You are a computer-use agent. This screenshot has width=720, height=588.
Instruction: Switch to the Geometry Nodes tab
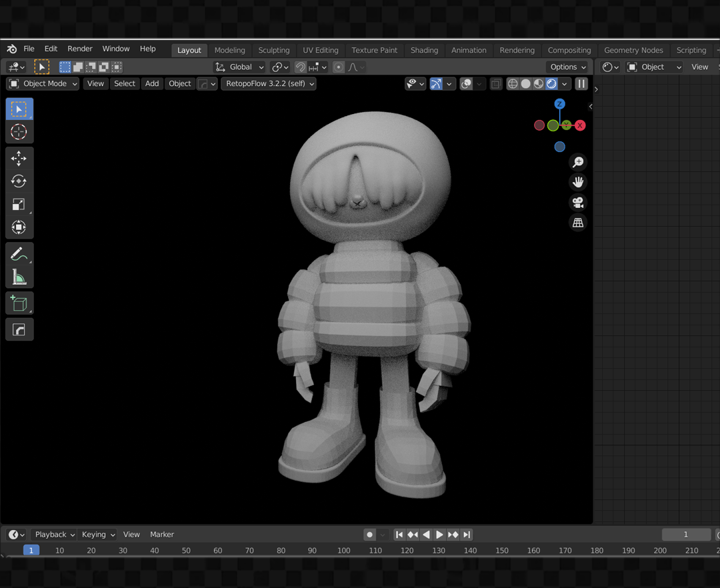tap(633, 51)
